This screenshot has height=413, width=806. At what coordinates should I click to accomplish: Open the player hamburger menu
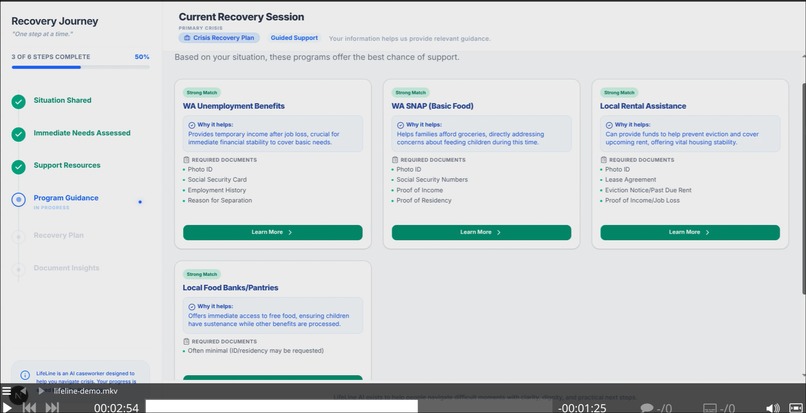[6, 391]
